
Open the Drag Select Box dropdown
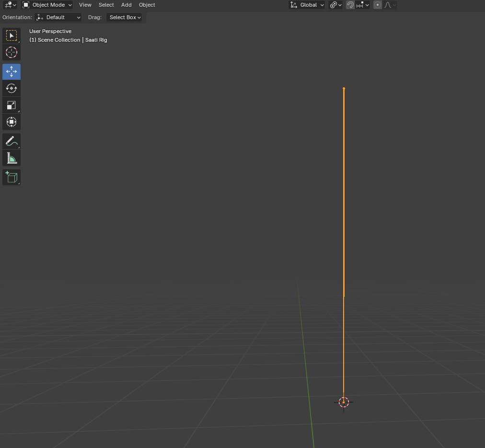[124, 17]
